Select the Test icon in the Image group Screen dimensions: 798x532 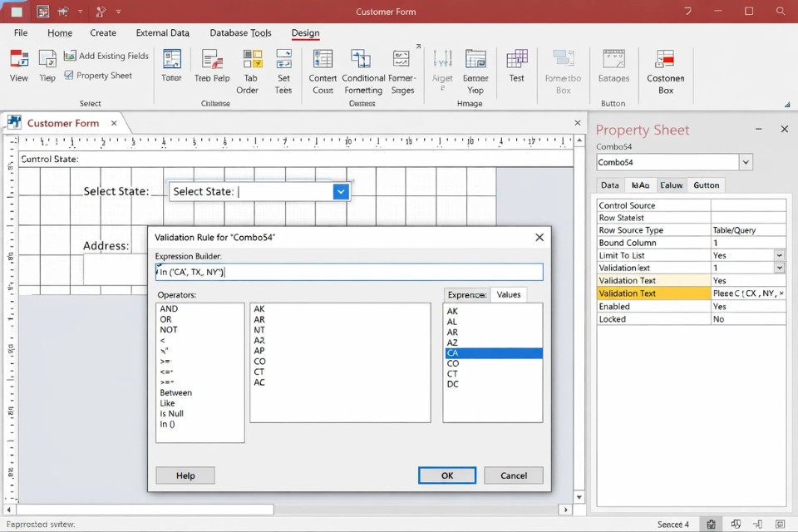[x=517, y=66]
